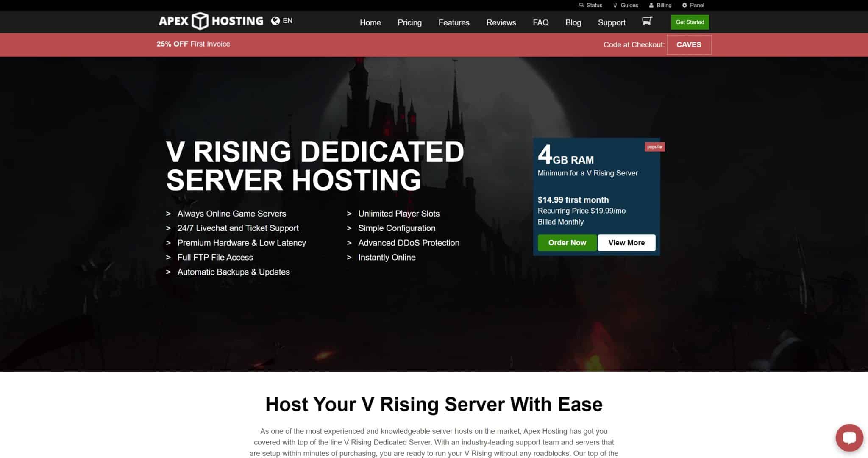Open the Guides link text
Image resolution: width=868 pixels, height=458 pixels.
629,5
